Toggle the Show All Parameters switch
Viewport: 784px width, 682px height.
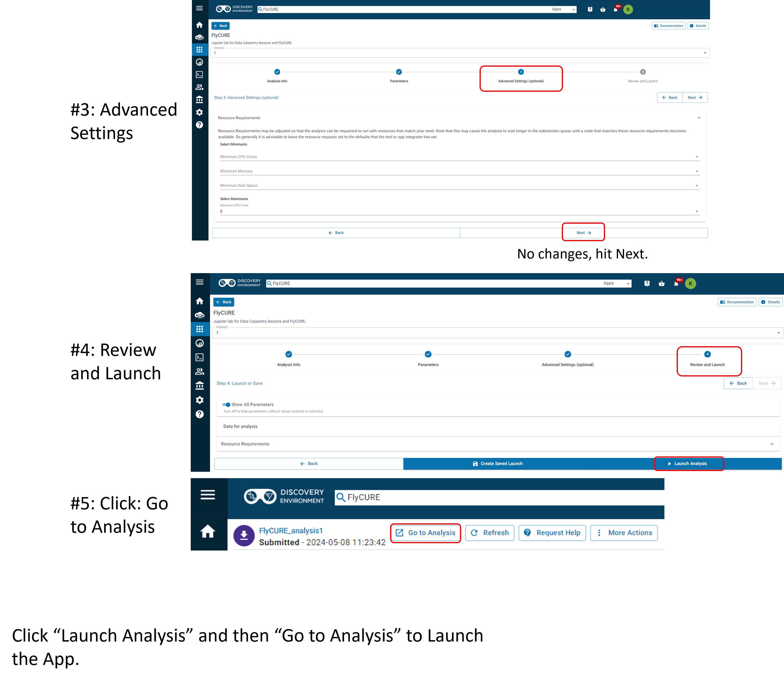(226, 405)
